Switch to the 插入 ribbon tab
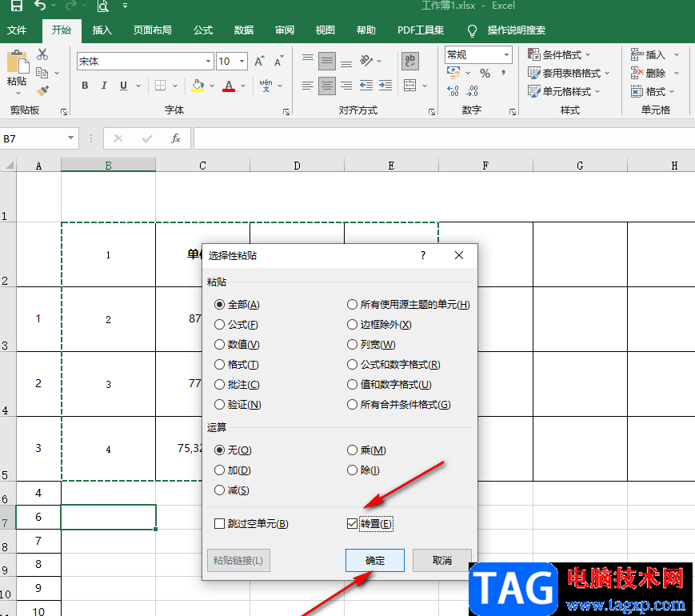 tap(102, 30)
